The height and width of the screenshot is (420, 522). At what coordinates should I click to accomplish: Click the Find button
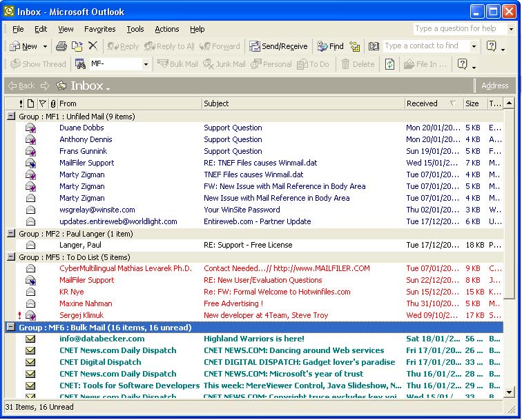(330, 47)
